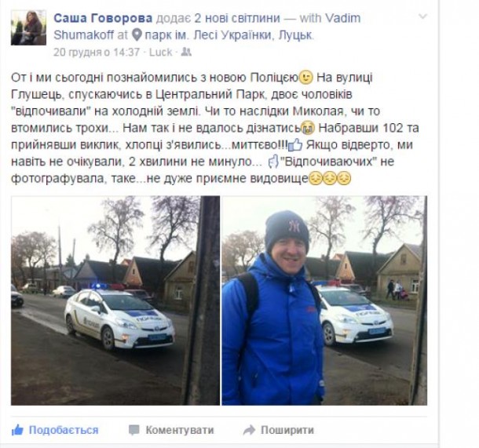Like the post via Подобається
The width and height of the screenshot is (479, 448).
coord(55,430)
